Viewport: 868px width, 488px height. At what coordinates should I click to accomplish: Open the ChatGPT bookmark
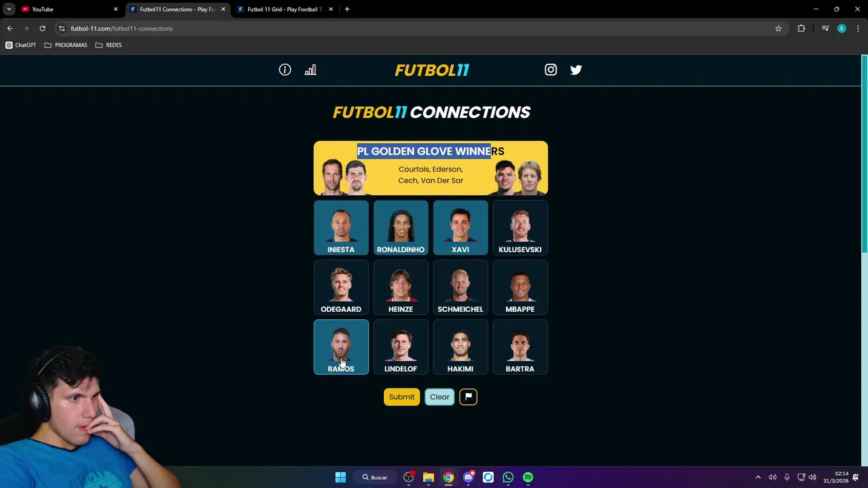pyautogui.click(x=21, y=45)
